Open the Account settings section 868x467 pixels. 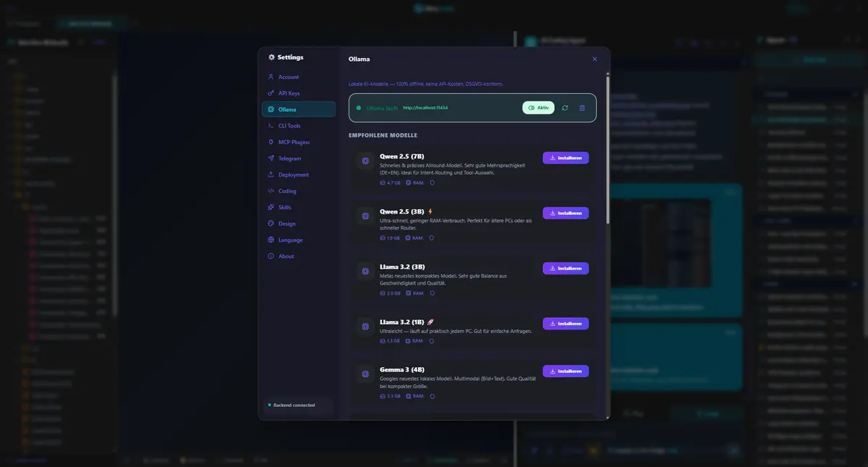click(298, 77)
